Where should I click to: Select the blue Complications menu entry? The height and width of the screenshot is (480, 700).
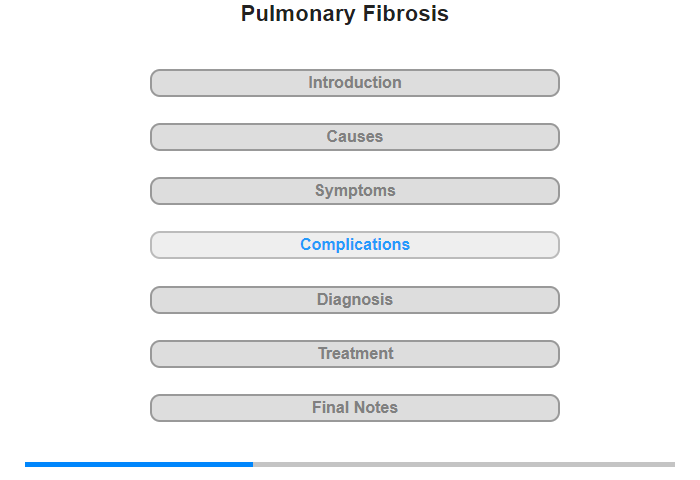pyautogui.click(x=354, y=245)
